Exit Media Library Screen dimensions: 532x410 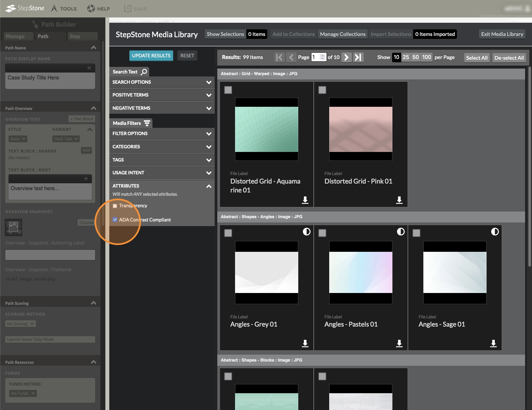(x=502, y=34)
